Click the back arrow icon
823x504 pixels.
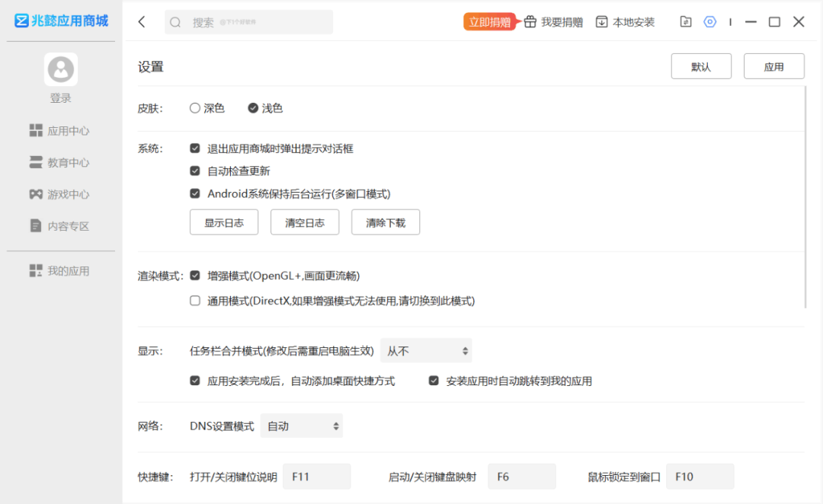pyautogui.click(x=142, y=22)
